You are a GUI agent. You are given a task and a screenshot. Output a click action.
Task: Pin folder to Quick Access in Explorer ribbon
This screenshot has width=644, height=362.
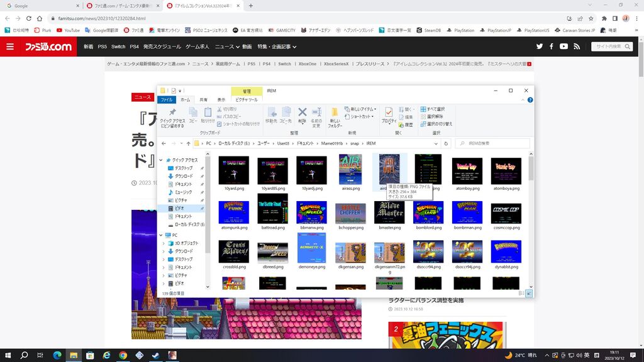tap(172, 118)
